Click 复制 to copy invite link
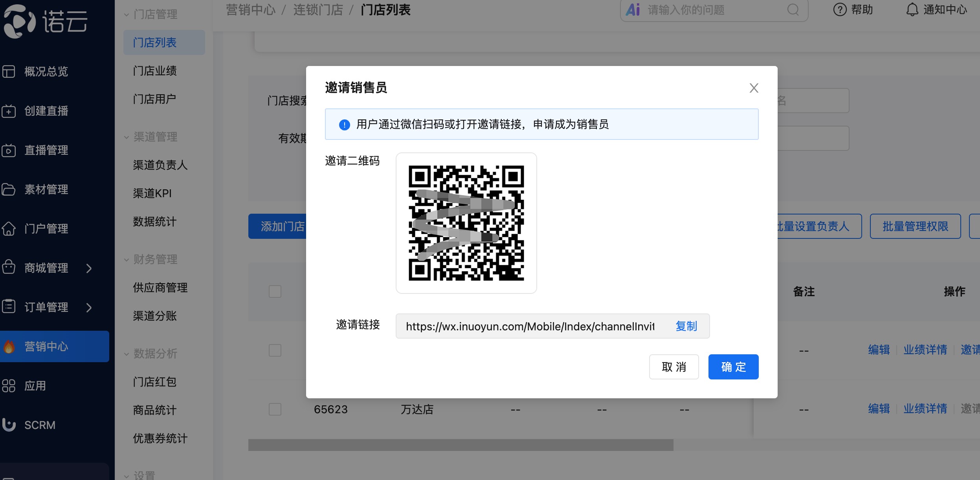980x480 pixels. (686, 326)
